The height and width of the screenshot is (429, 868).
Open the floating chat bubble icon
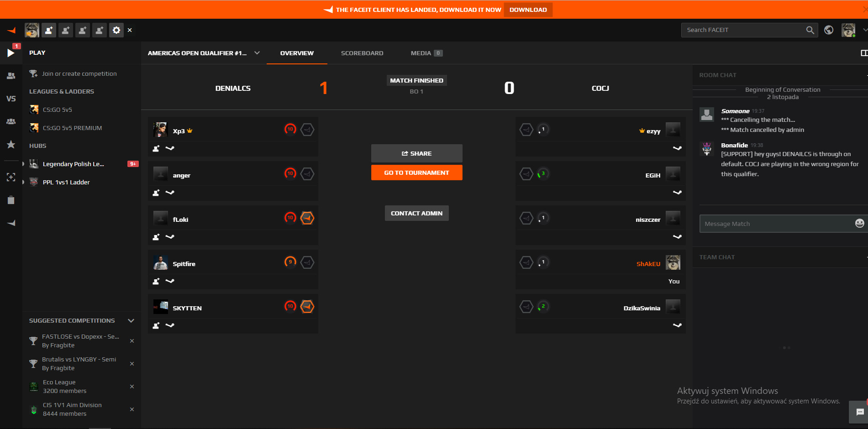(859, 412)
